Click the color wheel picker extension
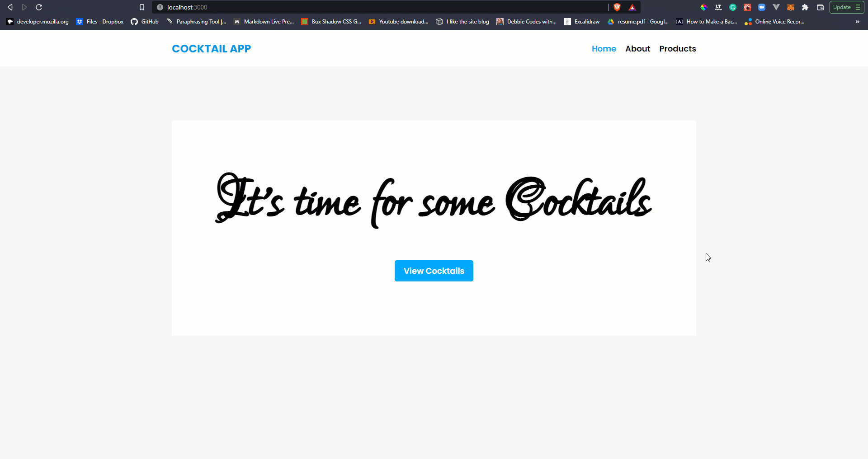This screenshot has width=868, height=459. point(704,7)
